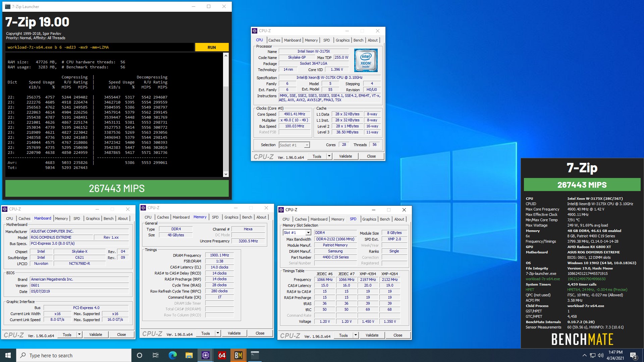Click the 7-Zip Launcher title bar icon
Viewport: 644px width, 362px height.
coord(7,6)
